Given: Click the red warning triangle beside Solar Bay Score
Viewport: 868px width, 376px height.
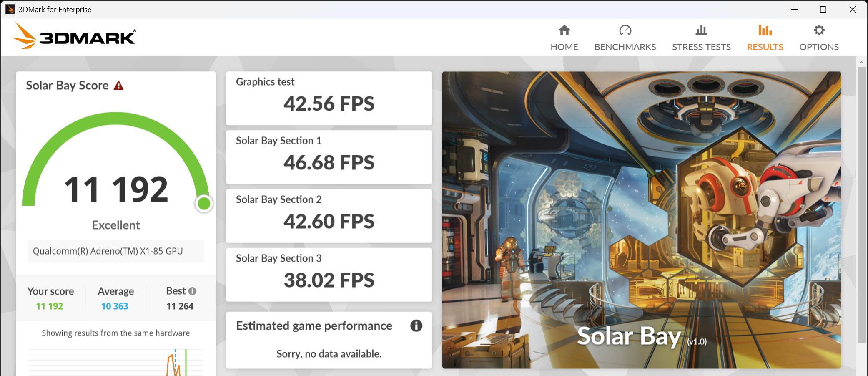Looking at the screenshot, I should [x=119, y=86].
